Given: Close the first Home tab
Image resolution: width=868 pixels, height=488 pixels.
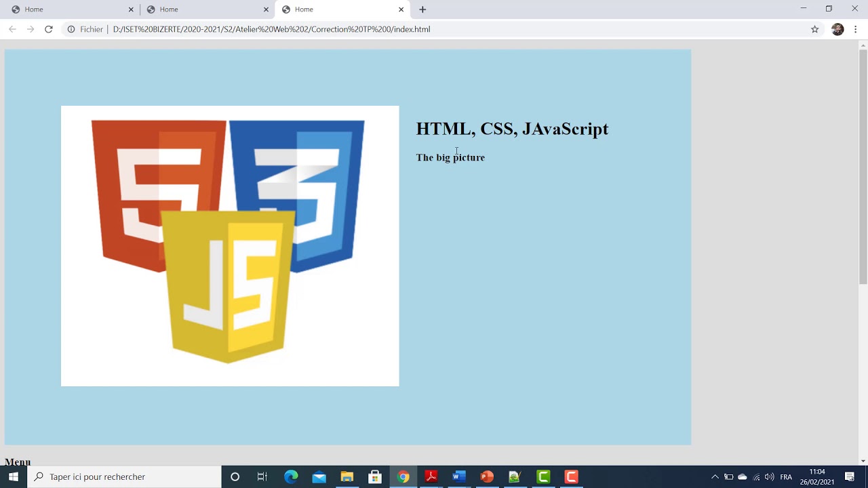Looking at the screenshot, I should click(131, 9).
